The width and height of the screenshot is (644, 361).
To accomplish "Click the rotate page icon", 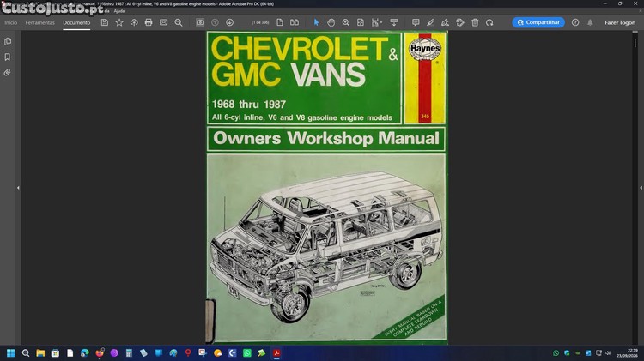I will tap(489, 22).
